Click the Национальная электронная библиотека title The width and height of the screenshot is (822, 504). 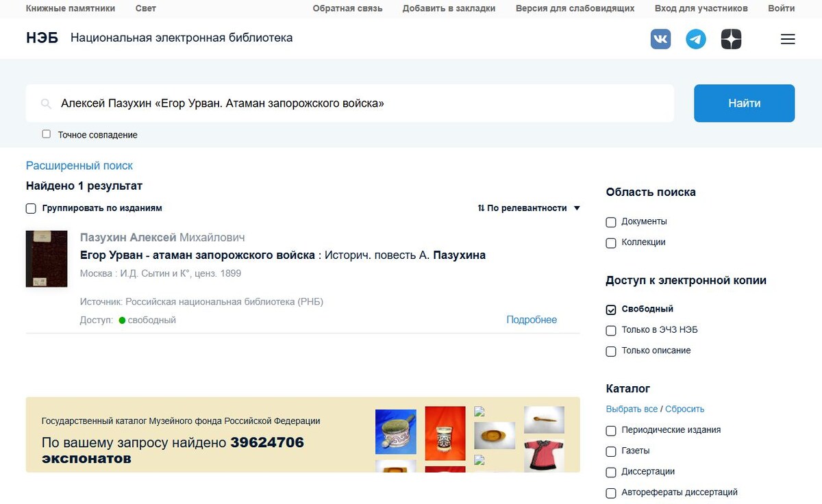pos(182,38)
